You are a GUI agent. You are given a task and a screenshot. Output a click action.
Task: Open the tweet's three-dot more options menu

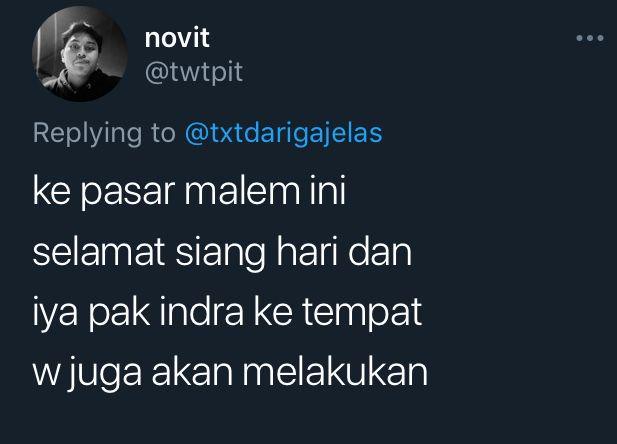point(590,38)
